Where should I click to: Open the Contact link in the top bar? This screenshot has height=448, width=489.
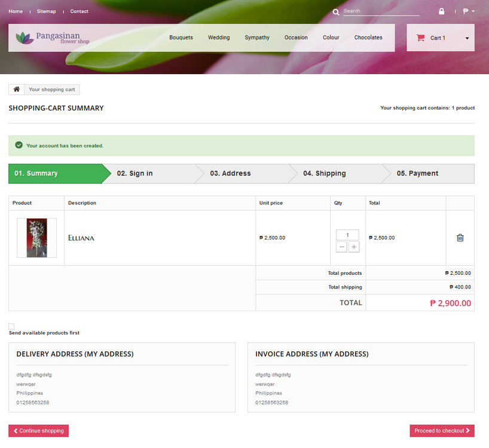click(79, 11)
